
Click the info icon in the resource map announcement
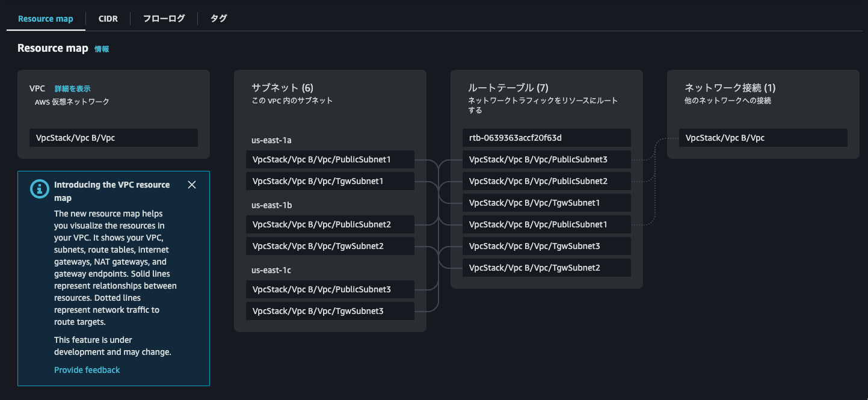pyautogui.click(x=39, y=188)
